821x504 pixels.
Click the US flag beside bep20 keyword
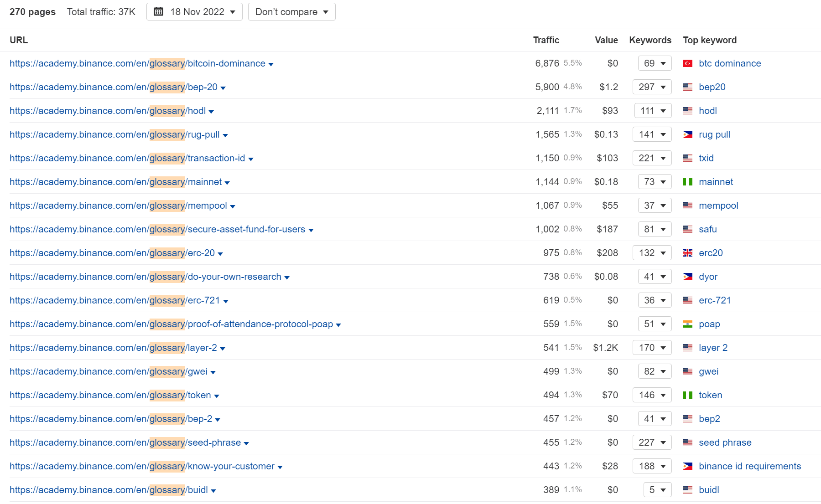pyautogui.click(x=687, y=87)
